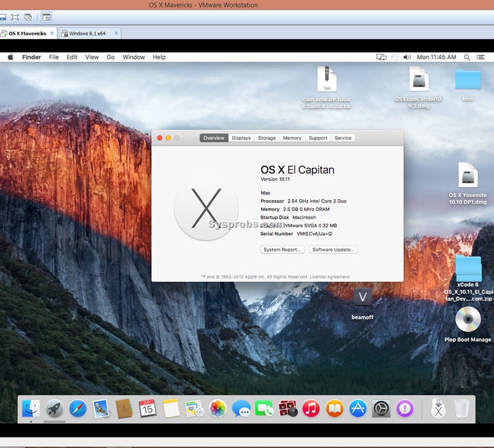The height and width of the screenshot is (448, 494).
Task: Click the Version 10.11 text
Action: pos(275,179)
